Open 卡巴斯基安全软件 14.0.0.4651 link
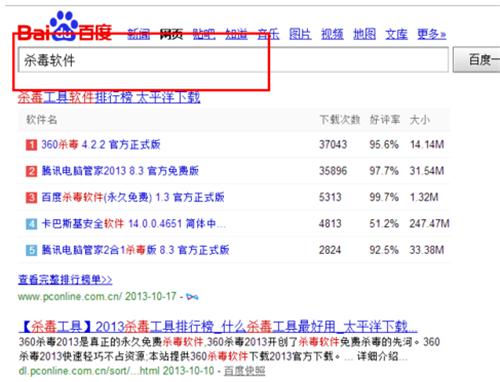The image size is (500, 382). [x=133, y=223]
